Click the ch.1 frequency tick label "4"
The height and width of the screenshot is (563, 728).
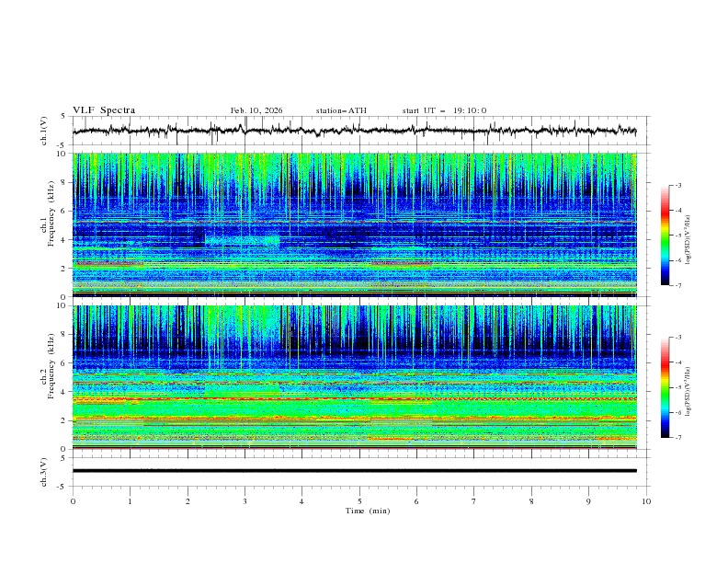click(65, 240)
